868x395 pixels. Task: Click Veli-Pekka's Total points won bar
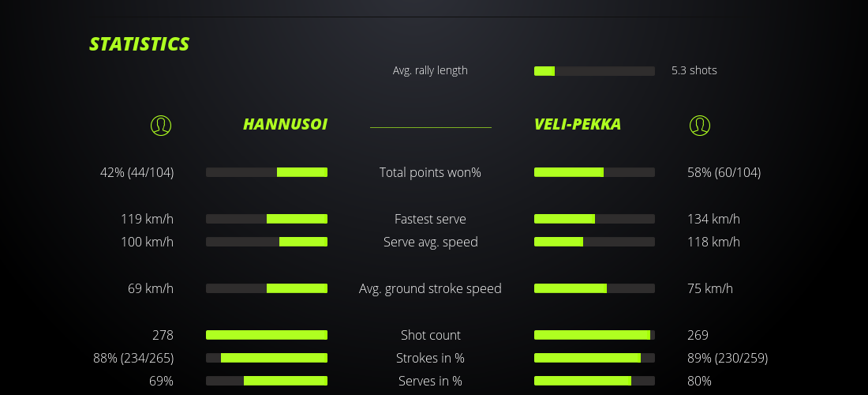(x=594, y=172)
